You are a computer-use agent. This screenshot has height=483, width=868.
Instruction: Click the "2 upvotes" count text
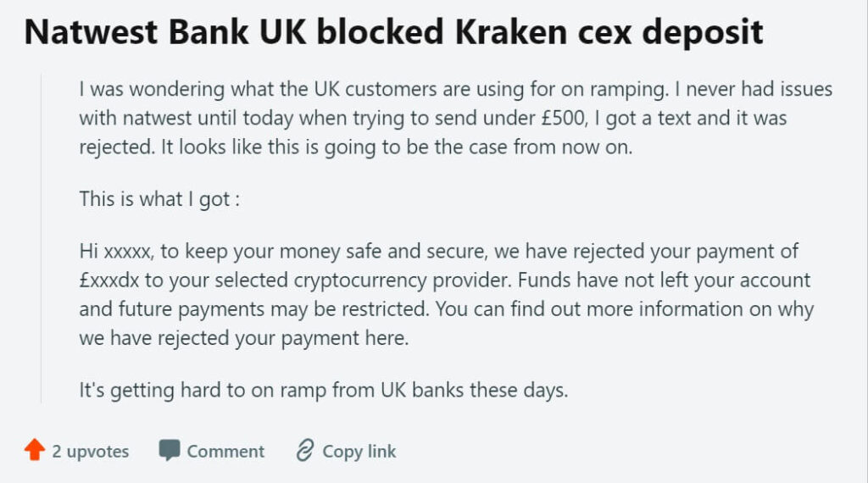pos(91,452)
